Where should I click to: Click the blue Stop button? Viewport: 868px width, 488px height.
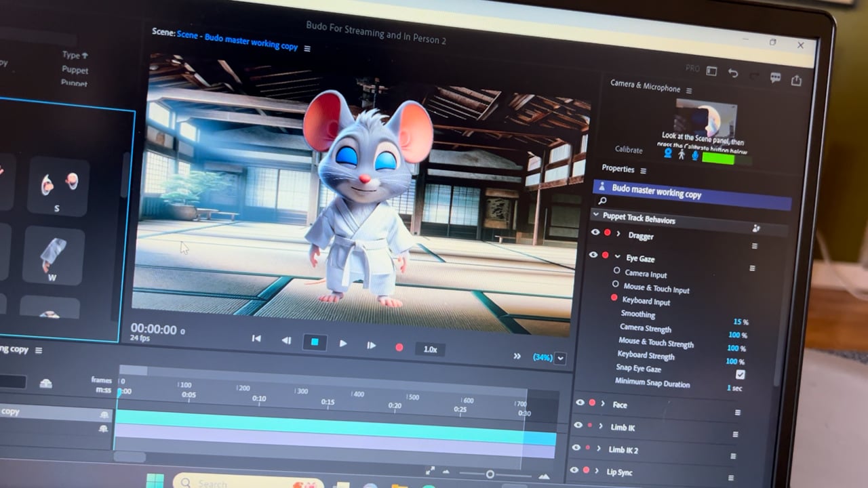point(315,342)
